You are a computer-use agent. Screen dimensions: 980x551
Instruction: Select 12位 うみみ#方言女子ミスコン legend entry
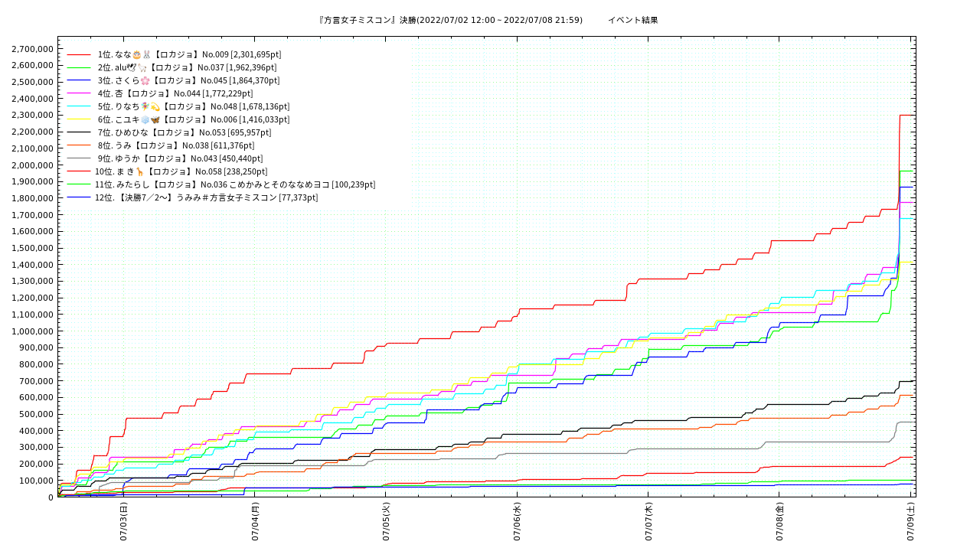click(206, 197)
